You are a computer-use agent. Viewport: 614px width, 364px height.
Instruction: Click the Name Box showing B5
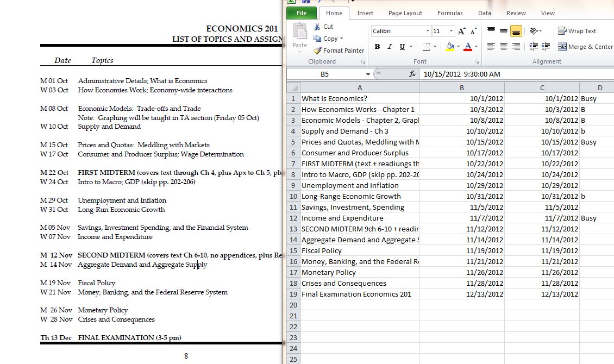tap(325, 74)
